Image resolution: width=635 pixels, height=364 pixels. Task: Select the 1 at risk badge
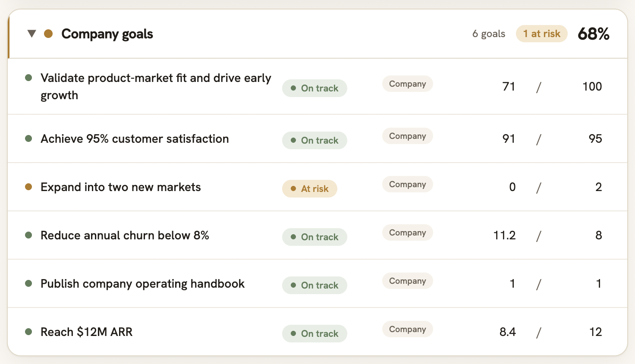pyautogui.click(x=541, y=34)
